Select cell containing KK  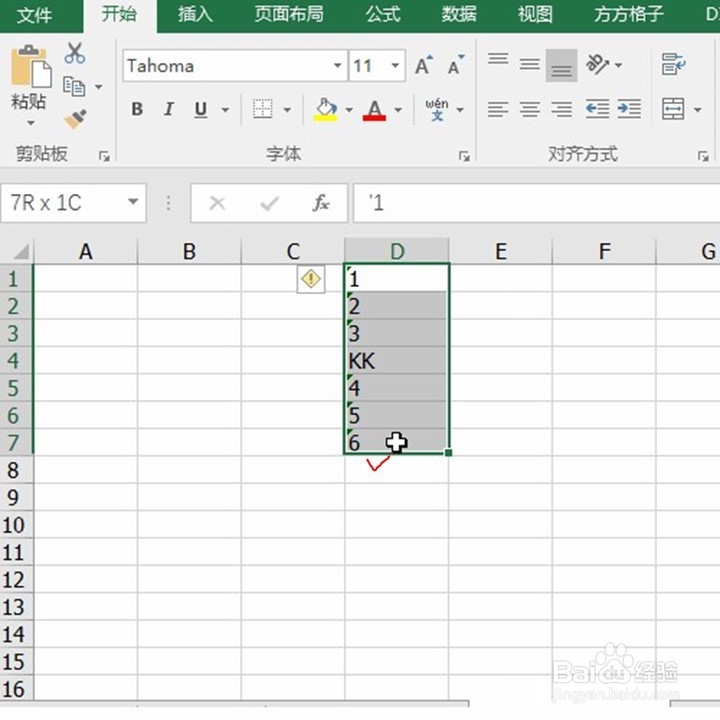point(397,360)
